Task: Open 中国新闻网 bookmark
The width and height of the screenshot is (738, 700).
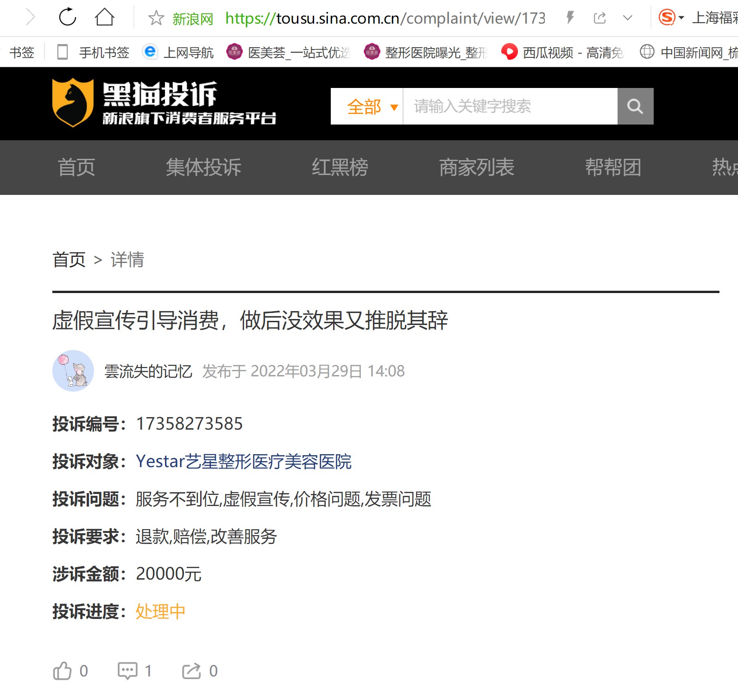Action: pos(688,52)
